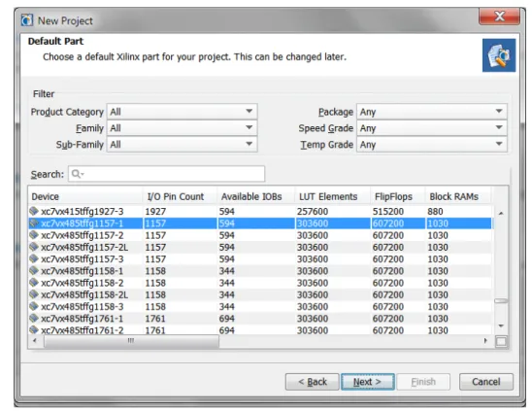Click the project wizard icon in header

[499, 55]
